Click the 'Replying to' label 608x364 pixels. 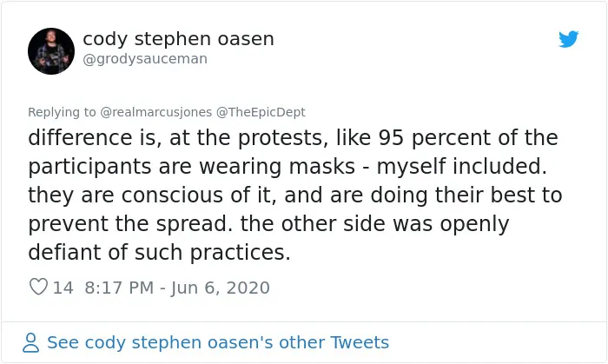click(62, 112)
